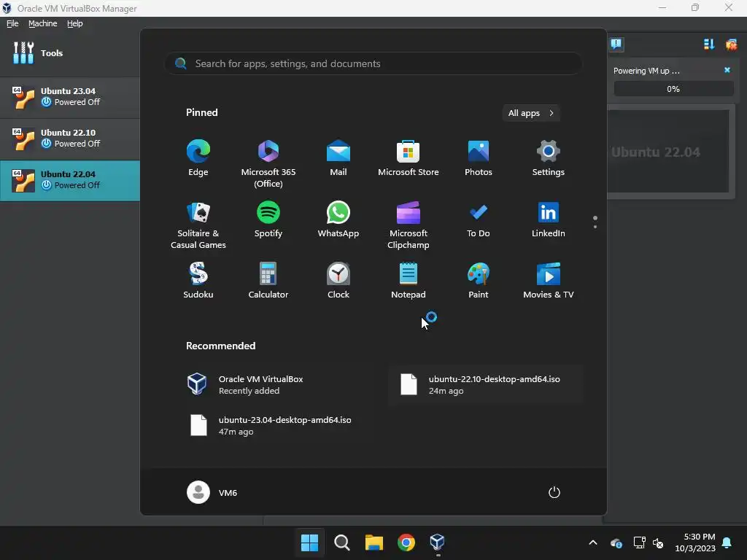Launch LinkedIn from pinned apps
Viewport: 747px width, 560px height.
tap(549, 219)
